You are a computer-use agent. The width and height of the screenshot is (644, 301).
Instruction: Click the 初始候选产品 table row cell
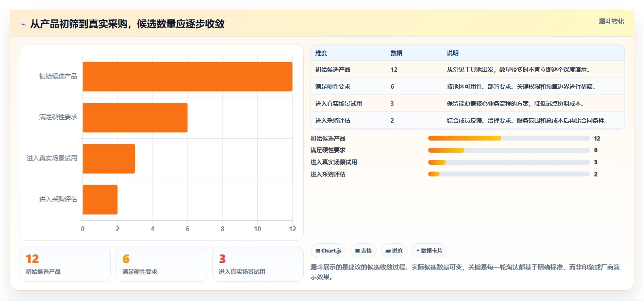click(333, 70)
